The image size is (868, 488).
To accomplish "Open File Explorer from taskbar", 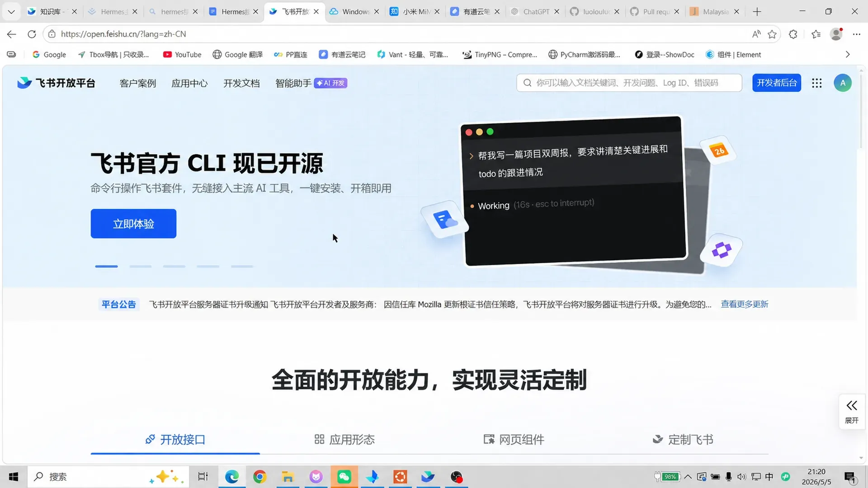I will [288, 477].
